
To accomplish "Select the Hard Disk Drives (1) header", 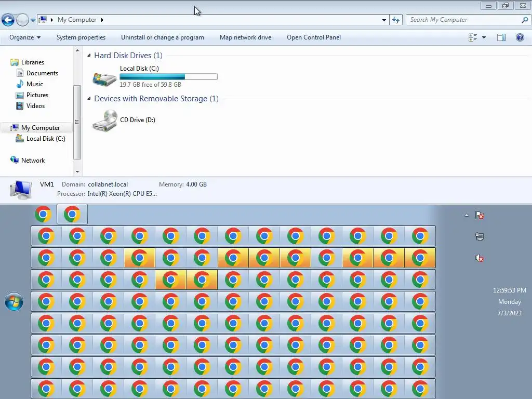I will (x=128, y=55).
